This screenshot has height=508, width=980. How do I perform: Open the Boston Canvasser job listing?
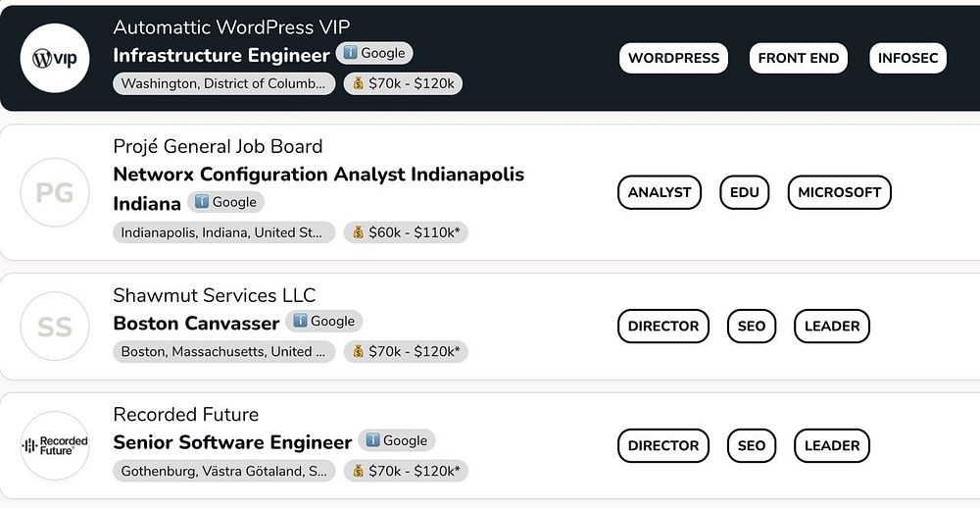click(x=196, y=323)
